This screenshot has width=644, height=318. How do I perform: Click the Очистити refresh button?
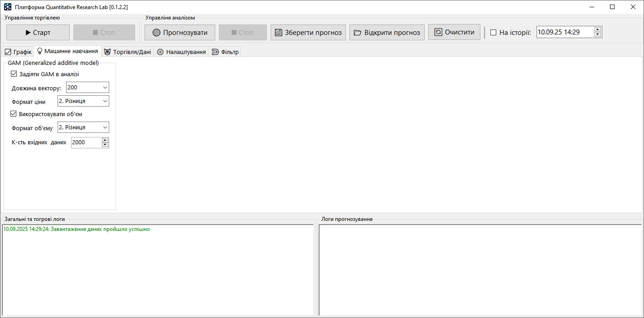click(454, 32)
